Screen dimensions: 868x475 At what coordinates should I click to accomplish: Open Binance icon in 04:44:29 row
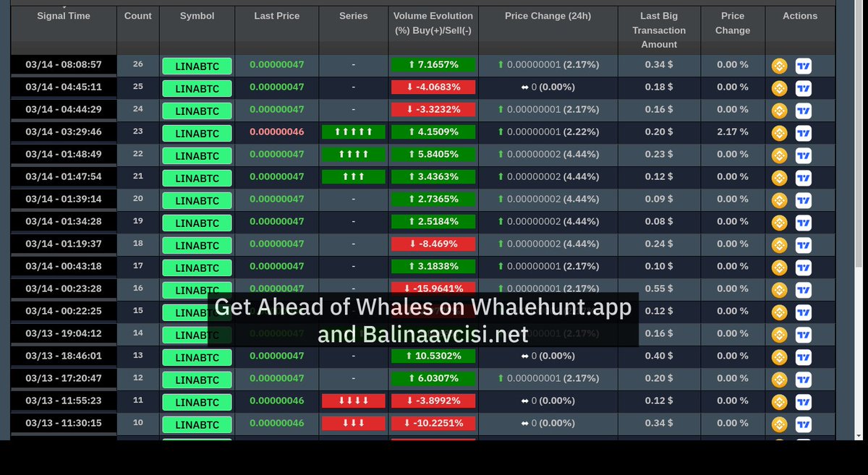(779, 111)
